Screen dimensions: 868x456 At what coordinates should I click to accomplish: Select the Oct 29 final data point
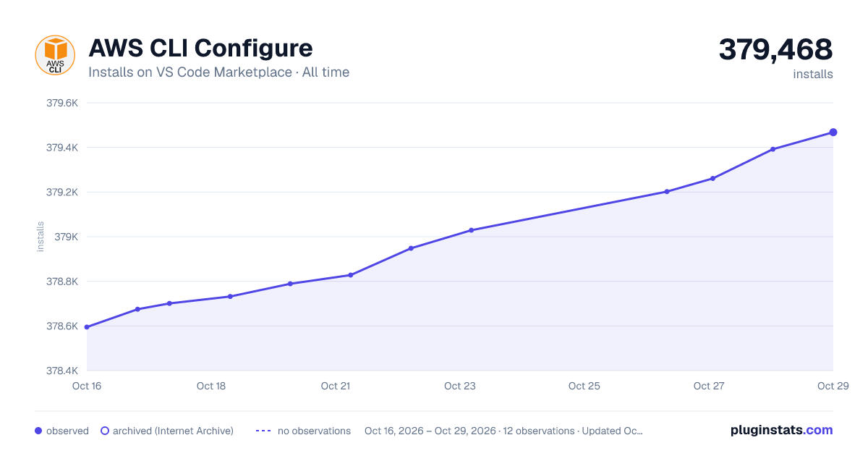[x=833, y=132]
